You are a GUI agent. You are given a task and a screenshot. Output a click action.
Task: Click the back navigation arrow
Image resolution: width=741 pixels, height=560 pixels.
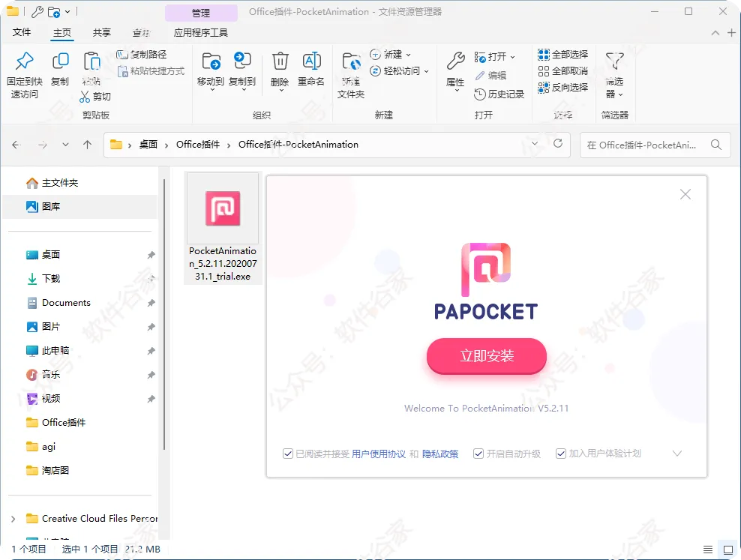[16, 145]
